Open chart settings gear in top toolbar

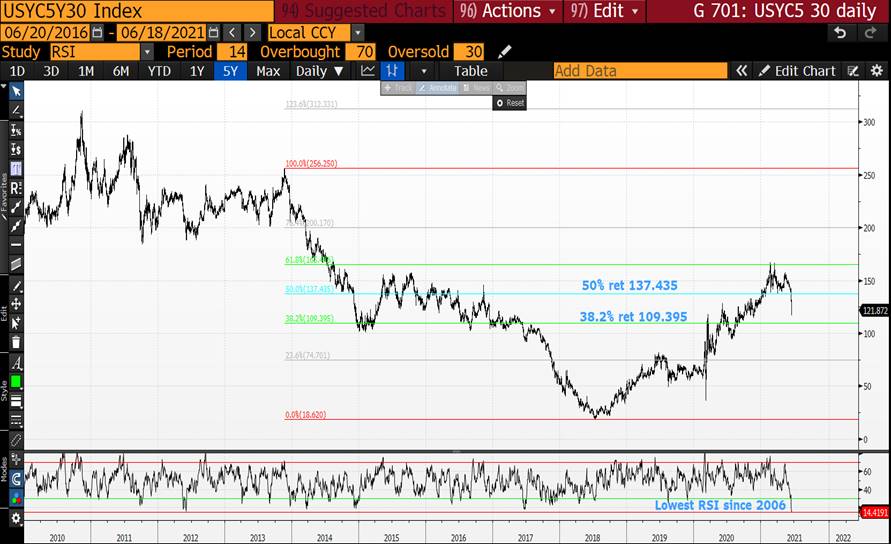(x=876, y=71)
